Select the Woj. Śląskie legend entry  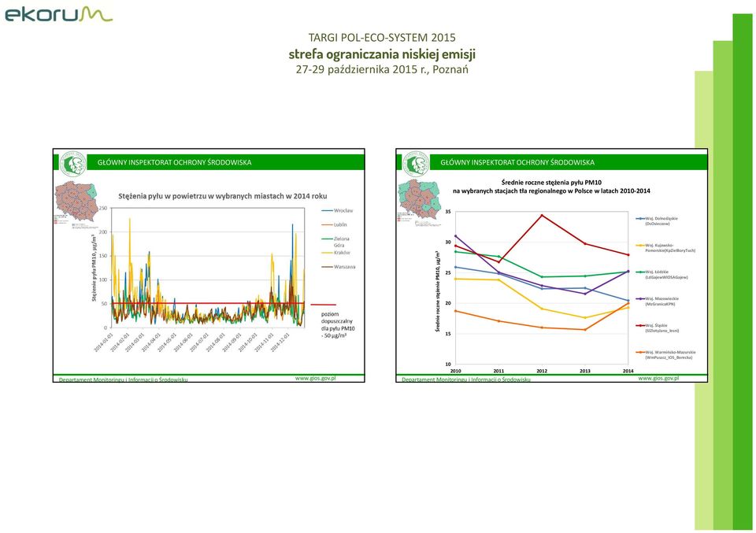click(x=658, y=328)
